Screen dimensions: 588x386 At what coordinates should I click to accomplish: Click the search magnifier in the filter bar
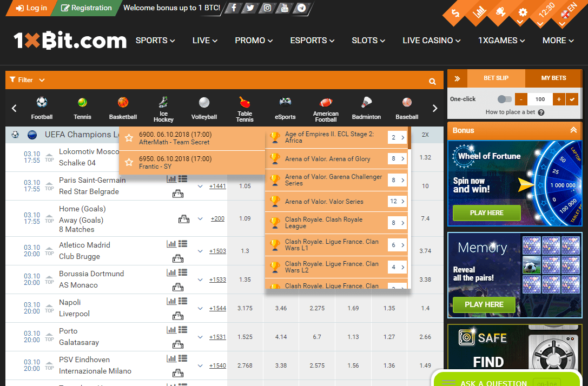[432, 82]
